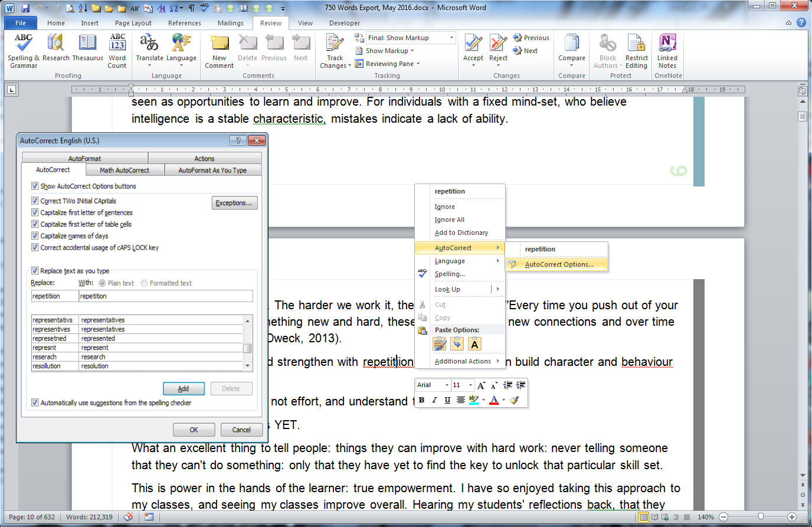Open the mini toolbar font name dropdown
The width and height of the screenshot is (812, 527).
[447, 385]
